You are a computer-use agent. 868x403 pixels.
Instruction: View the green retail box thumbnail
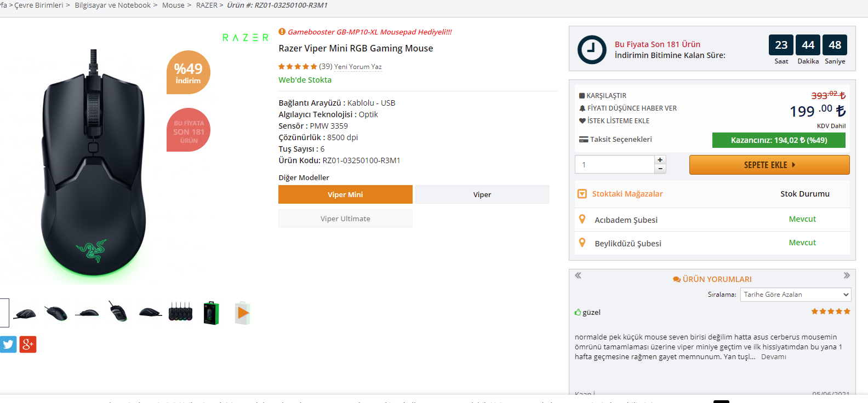(x=212, y=313)
